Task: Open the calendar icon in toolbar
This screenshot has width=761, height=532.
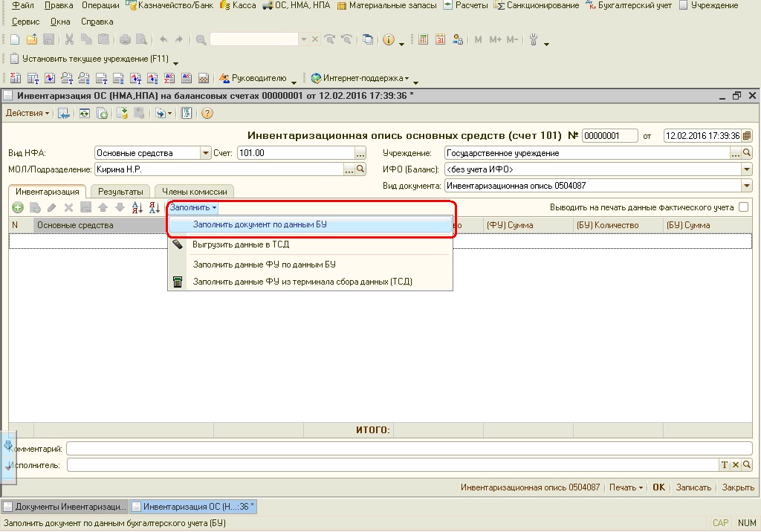Action: pyautogui.click(x=440, y=39)
